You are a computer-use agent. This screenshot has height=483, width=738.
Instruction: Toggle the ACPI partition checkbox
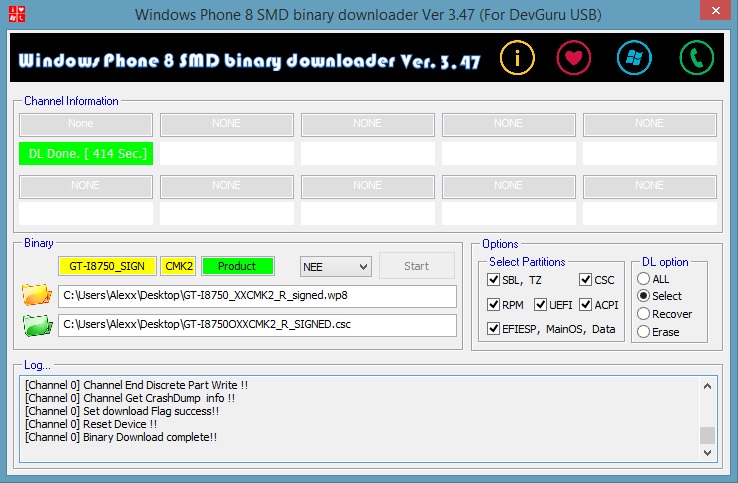tap(586, 305)
